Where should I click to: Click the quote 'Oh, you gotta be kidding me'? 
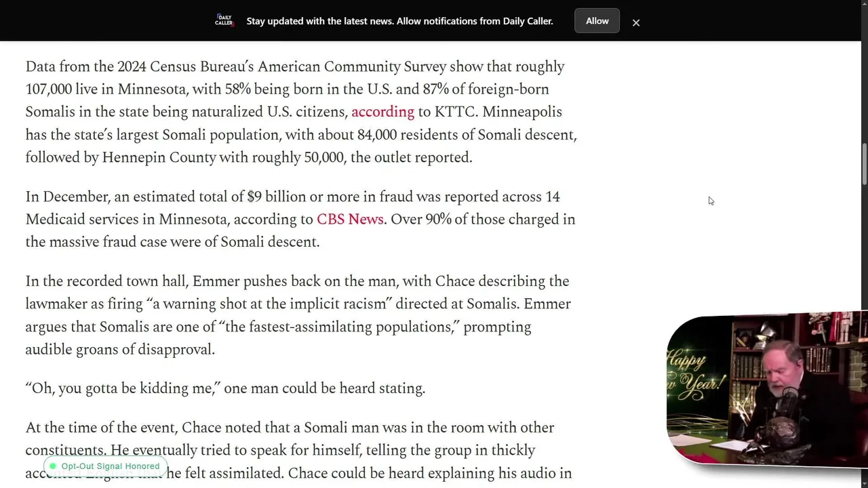(123, 388)
